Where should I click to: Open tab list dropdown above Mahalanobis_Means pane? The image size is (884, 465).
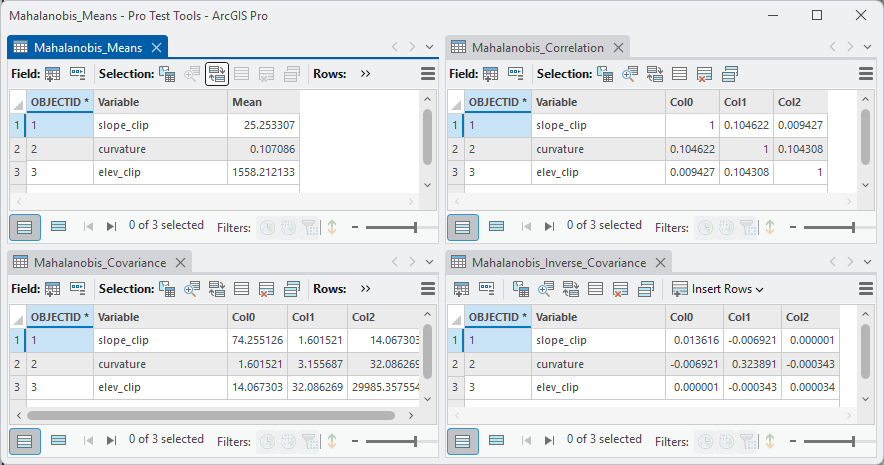tap(430, 47)
